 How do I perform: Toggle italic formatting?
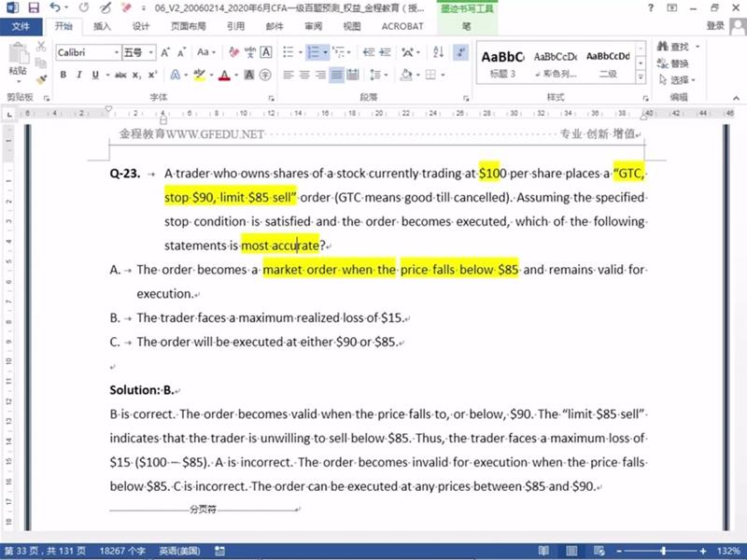(x=79, y=75)
